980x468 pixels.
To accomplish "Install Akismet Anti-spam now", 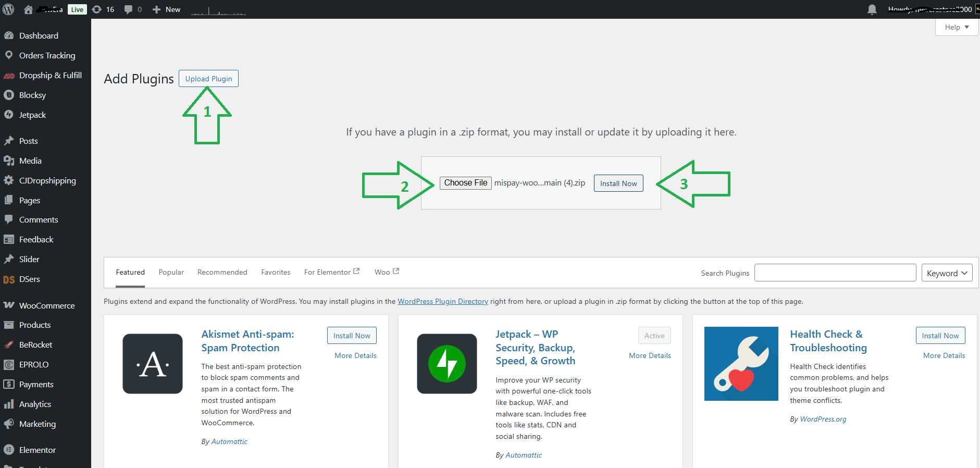I will (352, 336).
